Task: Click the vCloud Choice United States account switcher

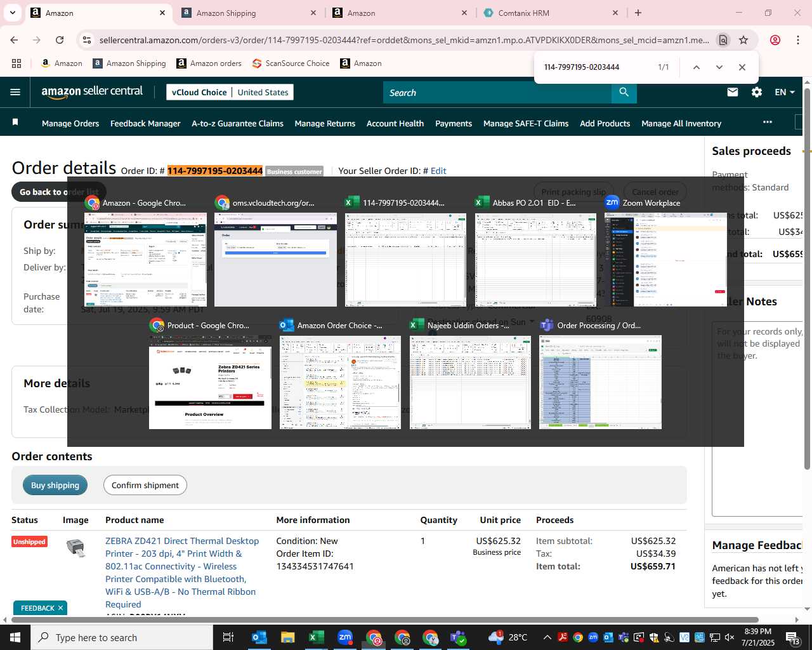Action: 230,92
